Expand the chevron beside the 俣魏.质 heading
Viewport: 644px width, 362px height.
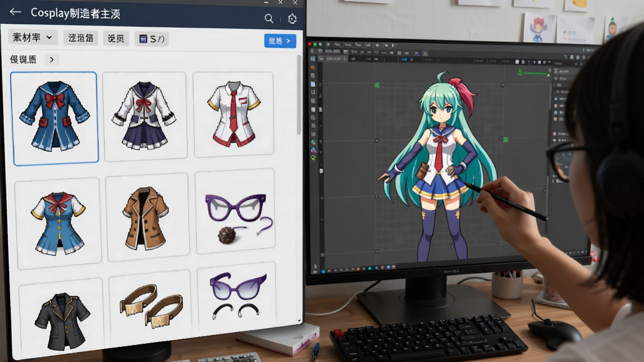[52, 60]
